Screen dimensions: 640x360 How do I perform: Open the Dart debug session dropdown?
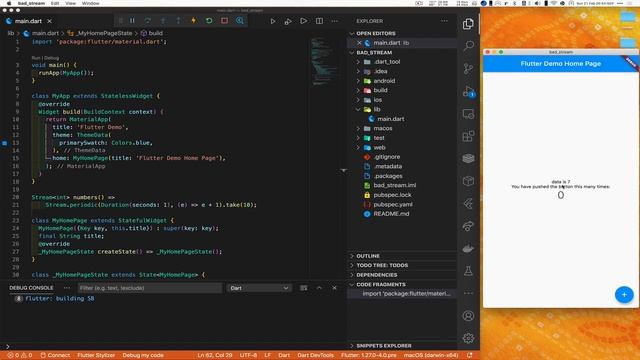coord(259,288)
